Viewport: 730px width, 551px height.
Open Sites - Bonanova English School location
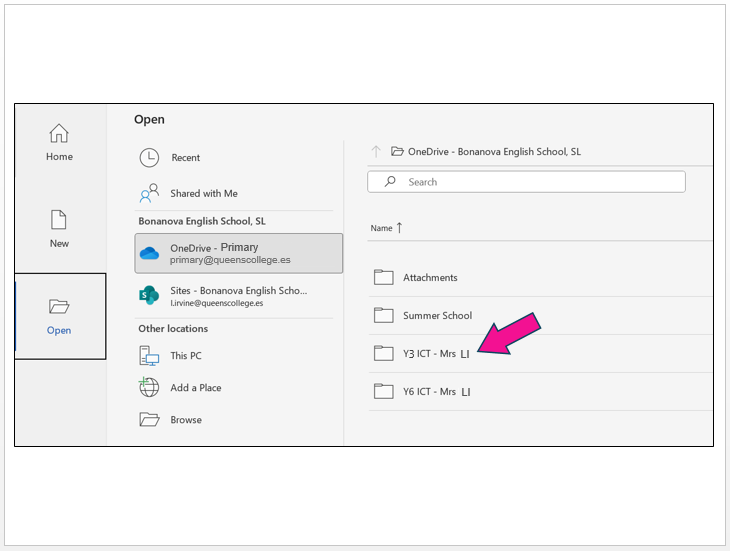[x=238, y=296]
